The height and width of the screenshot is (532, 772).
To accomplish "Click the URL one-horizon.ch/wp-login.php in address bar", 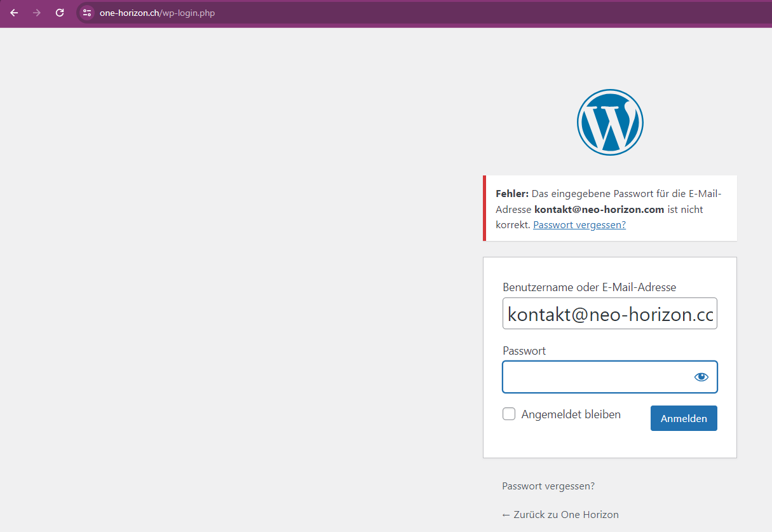I will 157,13.
